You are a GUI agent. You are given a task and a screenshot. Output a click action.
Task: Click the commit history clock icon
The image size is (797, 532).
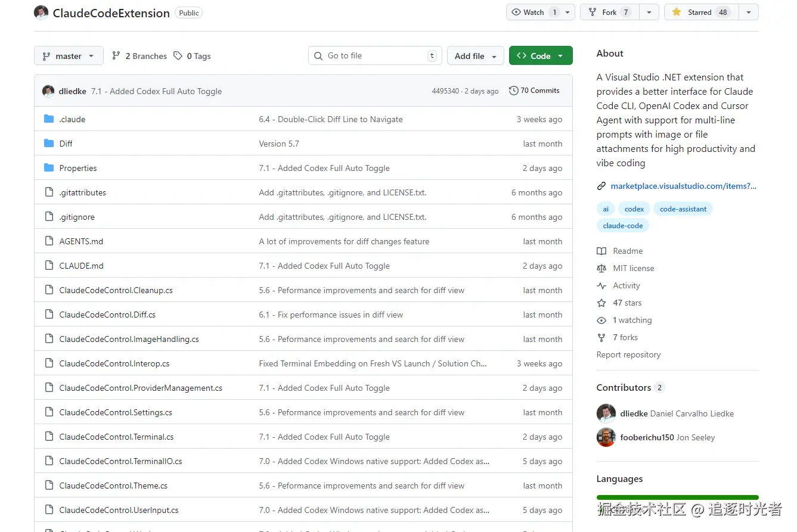click(513, 91)
